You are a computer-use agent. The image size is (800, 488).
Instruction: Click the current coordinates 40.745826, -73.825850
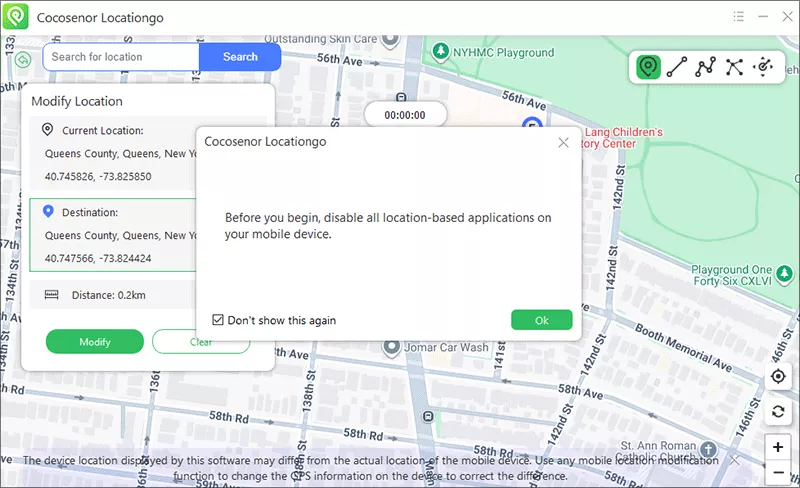pyautogui.click(x=98, y=177)
